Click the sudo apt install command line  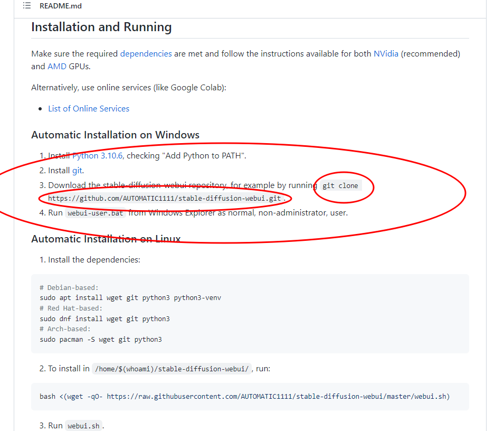pos(130,298)
